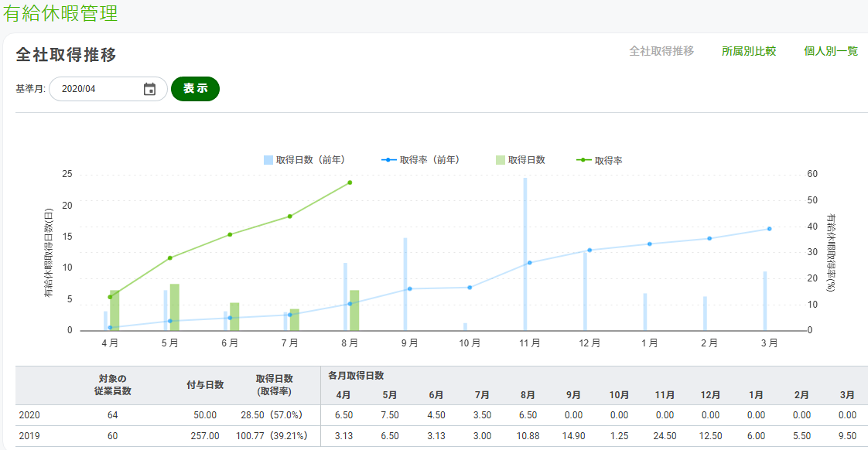Viewport: 868px width, 450px height.
Task: Select the 2019 row in the table
Action: tap(442, 436)
